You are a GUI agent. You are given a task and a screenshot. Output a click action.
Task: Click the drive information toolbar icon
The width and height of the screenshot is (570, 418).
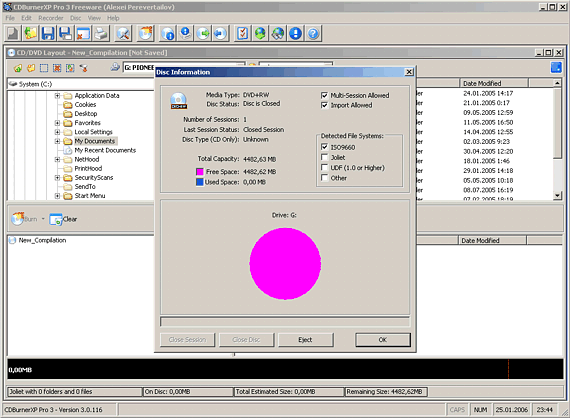click(x=186, y=33)
